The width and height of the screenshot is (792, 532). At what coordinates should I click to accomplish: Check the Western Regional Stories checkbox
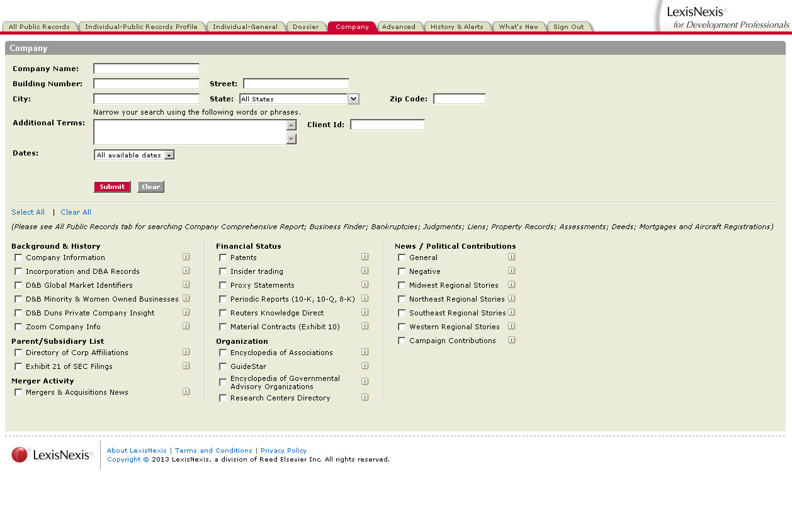point(402,327)
